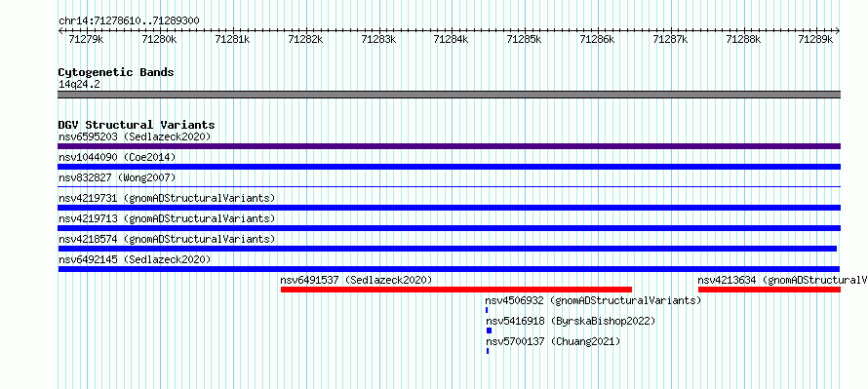Click the thin nsv832827 variant line
The image size is (868, 389).
[449, 187]
